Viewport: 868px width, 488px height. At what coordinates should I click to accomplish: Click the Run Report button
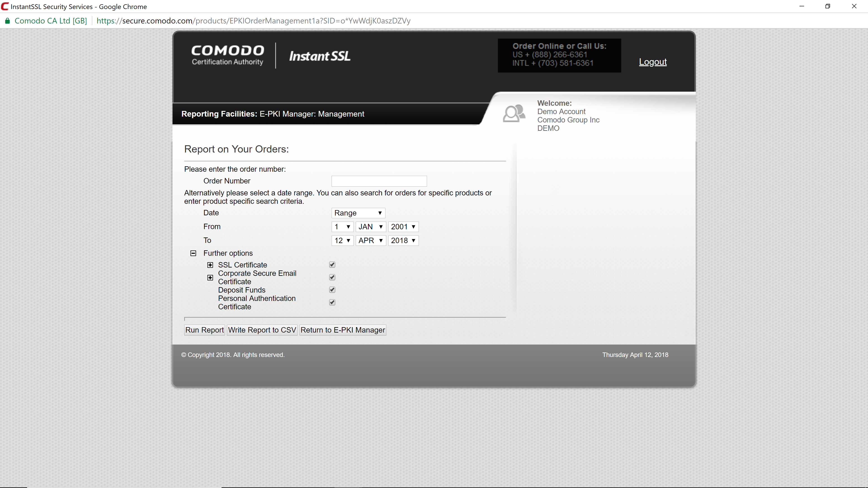[205, 330]
